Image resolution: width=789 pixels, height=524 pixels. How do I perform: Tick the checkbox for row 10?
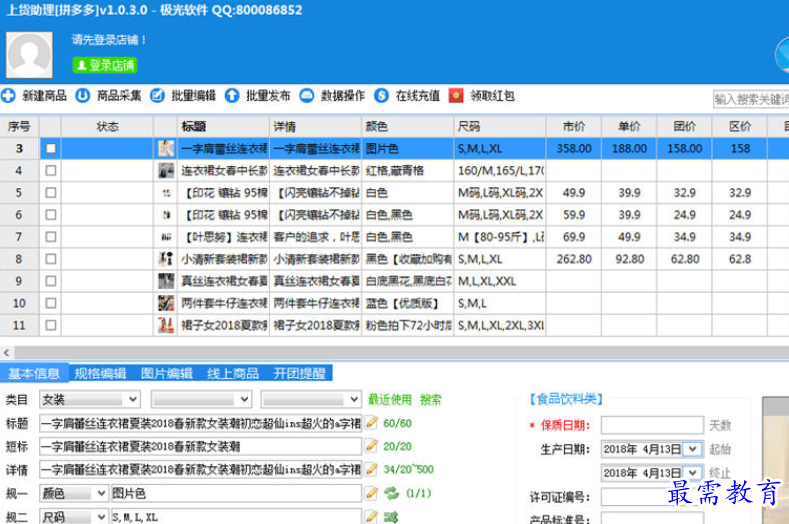51,304
